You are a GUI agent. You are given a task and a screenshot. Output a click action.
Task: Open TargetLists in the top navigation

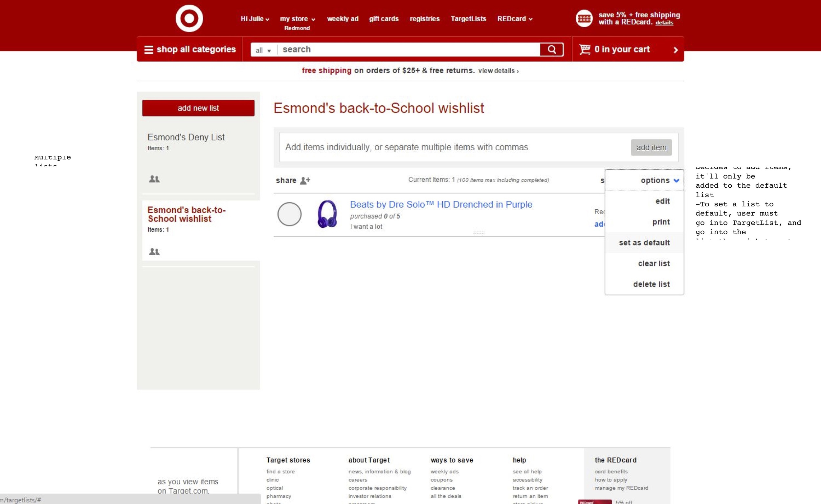click(x=468, y=19)
